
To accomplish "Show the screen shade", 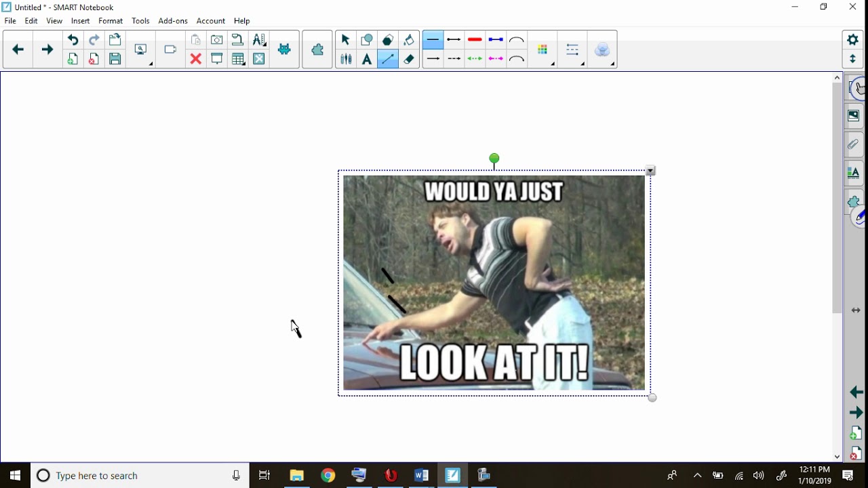I will tap(217, 59).
